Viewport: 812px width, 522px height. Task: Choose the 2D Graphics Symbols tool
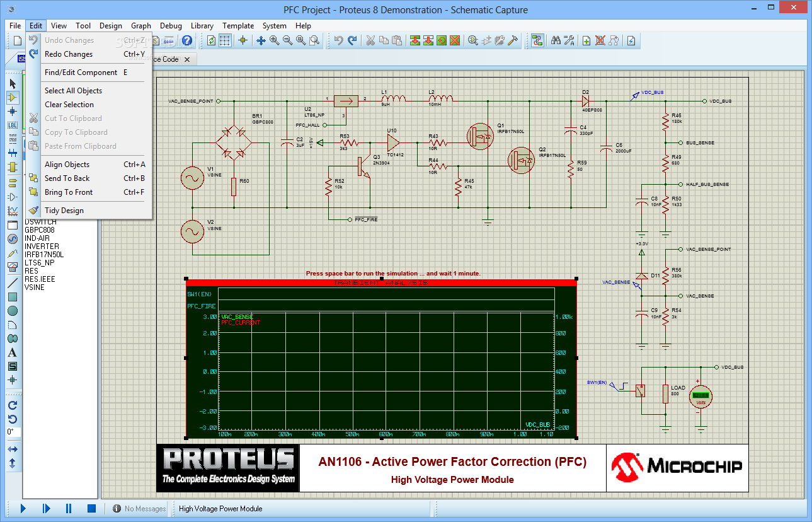pos(13,366)
